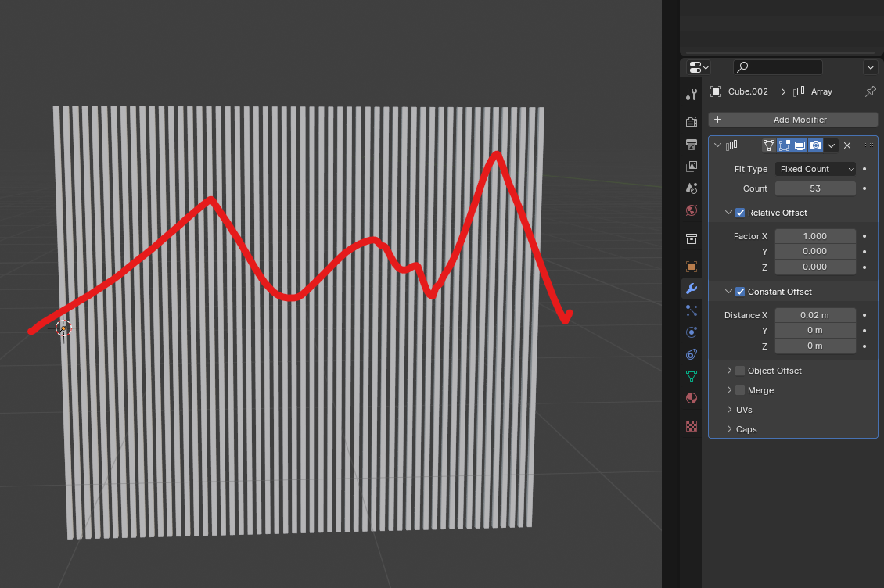
Task: Uncheck the Relative Offset checkbox
Action: point(740,213)
